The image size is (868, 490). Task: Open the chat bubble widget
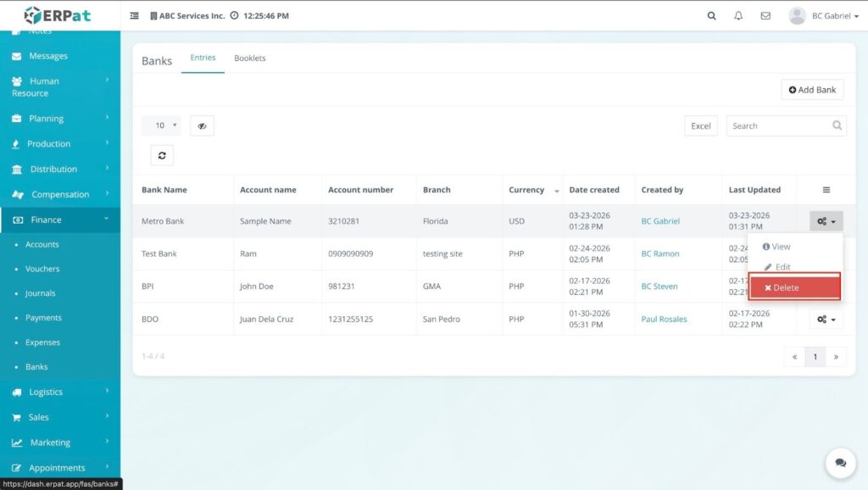840,463
